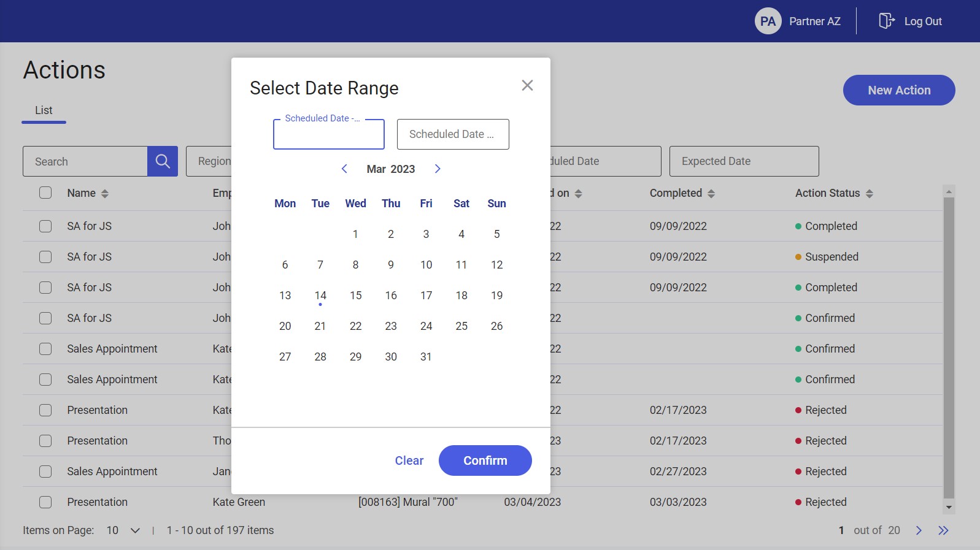The width and height of the screenshot is (980, 550).
Task: Jump to last page of results
Action: (944, 530)
